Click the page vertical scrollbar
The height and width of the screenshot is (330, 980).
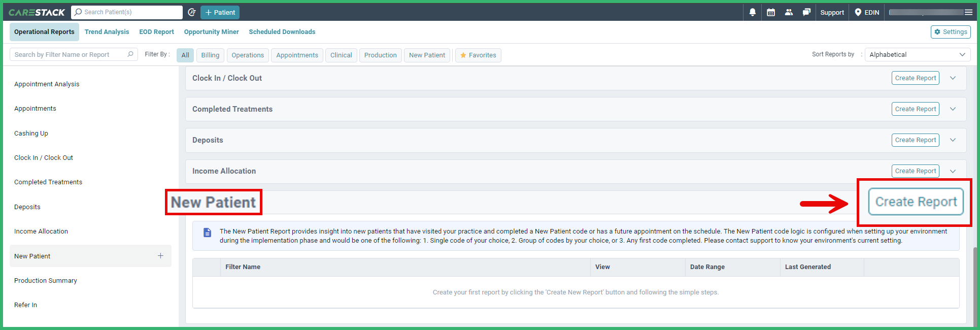click(x=975, y=287)
